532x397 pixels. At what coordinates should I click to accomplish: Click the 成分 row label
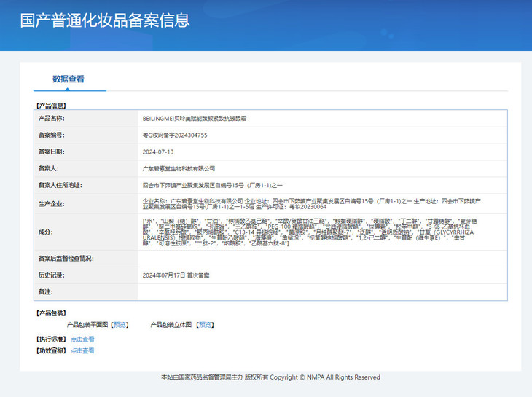pyautogui.click(x=45, y=232)
